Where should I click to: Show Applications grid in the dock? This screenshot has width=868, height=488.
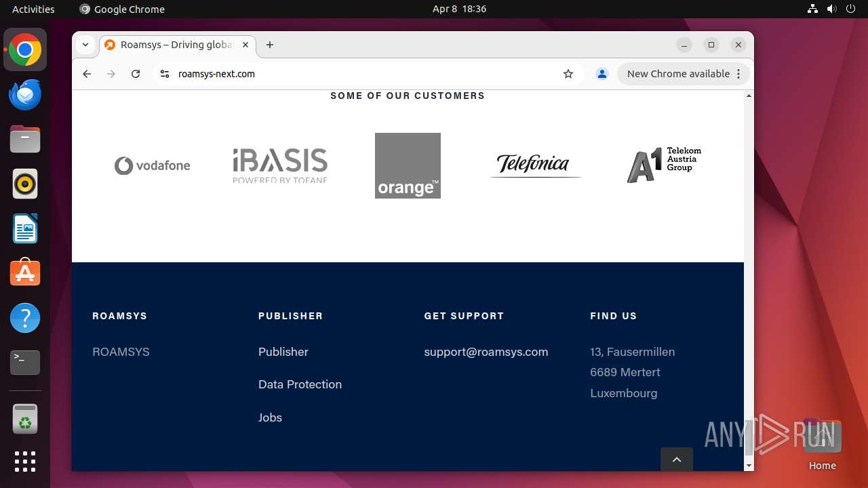tap(25, 462)
